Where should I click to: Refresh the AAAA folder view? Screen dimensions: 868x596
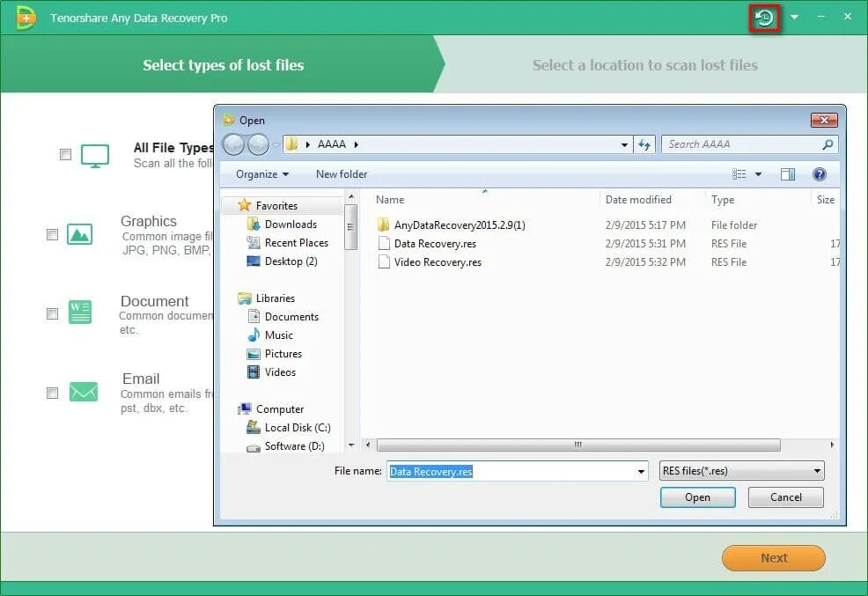[644, 144]
